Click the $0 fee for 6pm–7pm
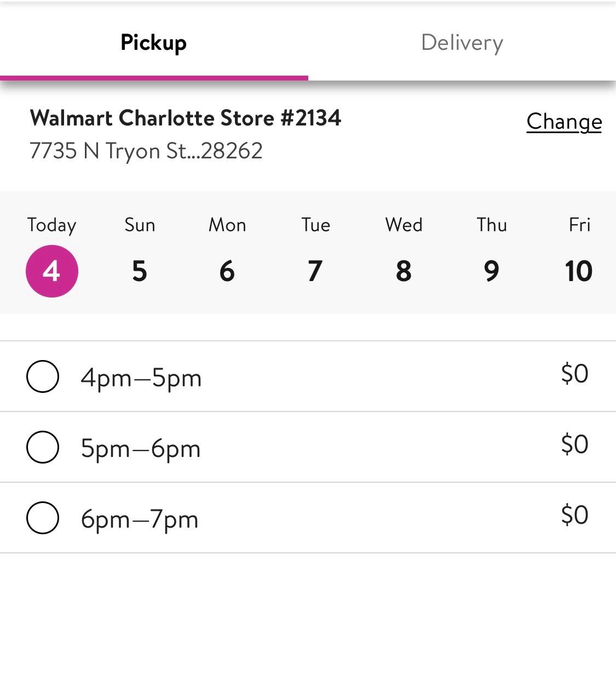 click(x=574, y=515)
